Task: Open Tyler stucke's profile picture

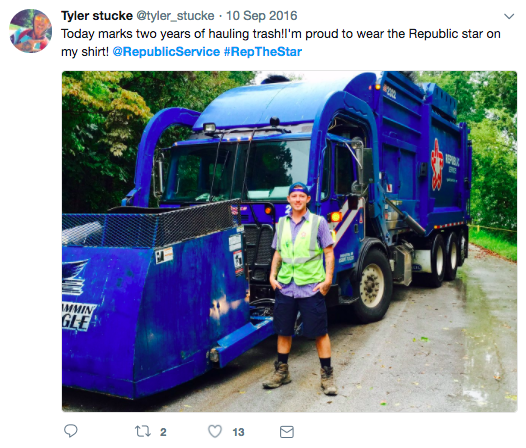Action: click(31, 31)
